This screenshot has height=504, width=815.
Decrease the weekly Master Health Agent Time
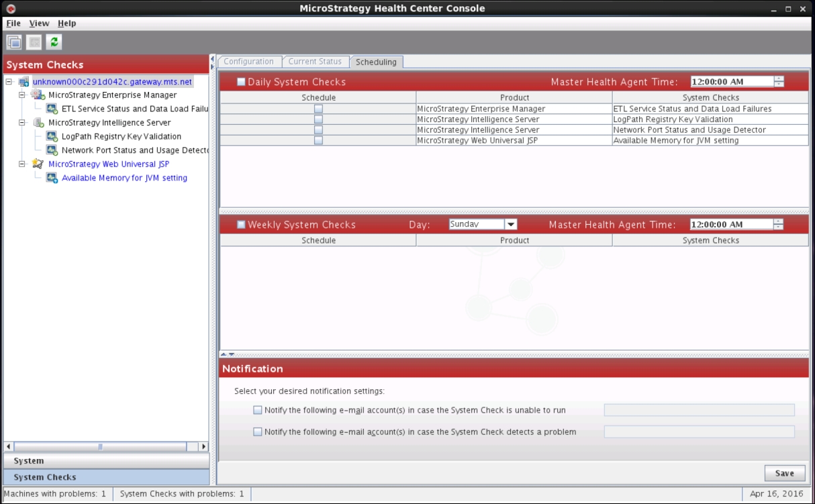coord(779,228)
